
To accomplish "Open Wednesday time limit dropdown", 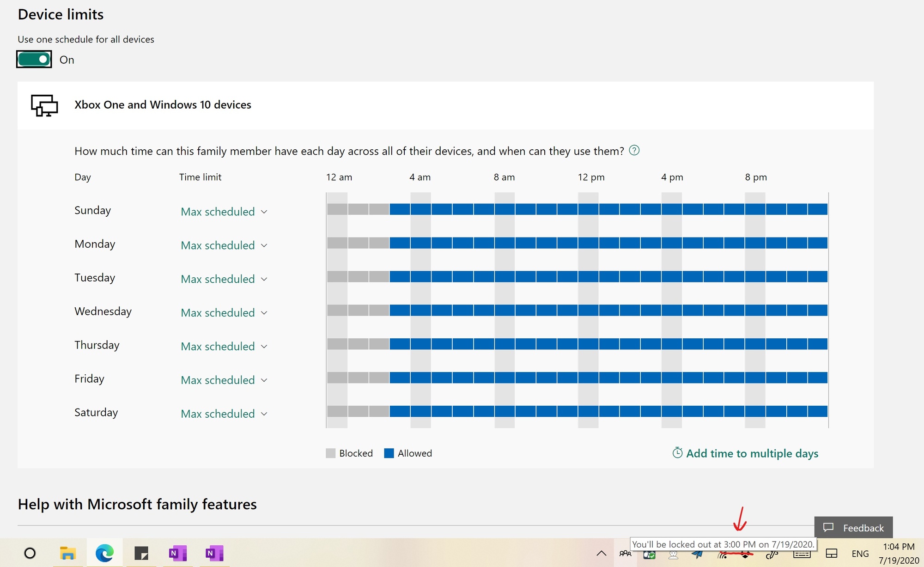I will 224,313.
